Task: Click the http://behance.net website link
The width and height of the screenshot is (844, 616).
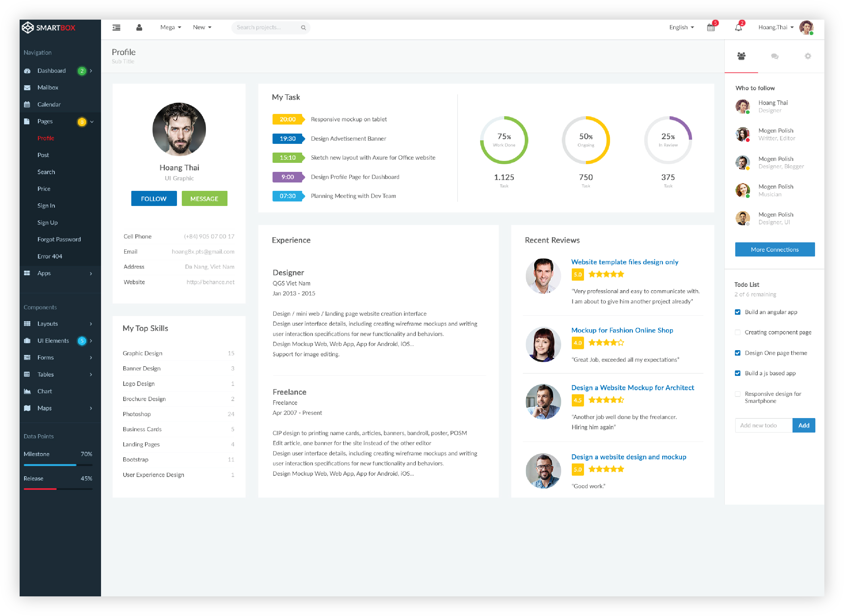Action: 211,282
